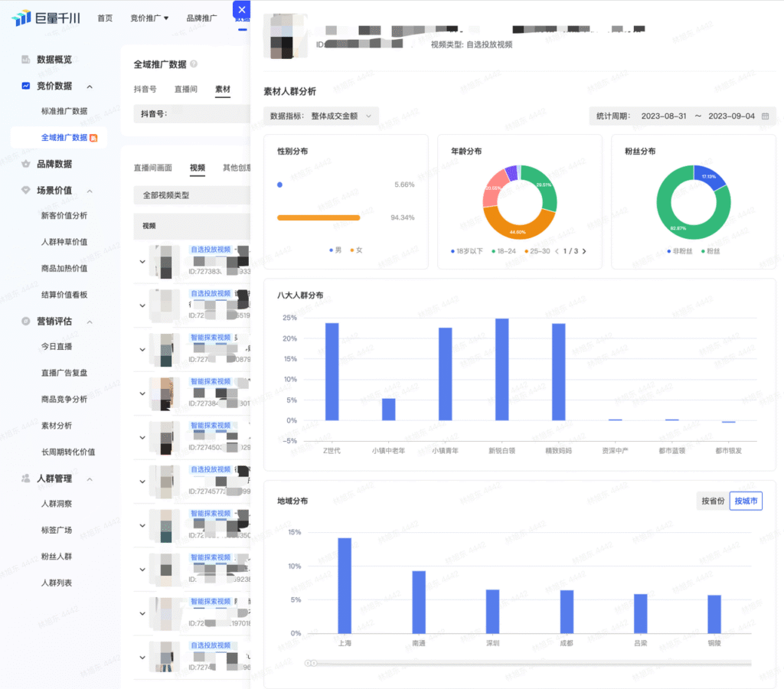The height and width of the screenshot is (689, 784).
Task: Open calendar icon in 统计周期 date picker
Action: (764, 116)
